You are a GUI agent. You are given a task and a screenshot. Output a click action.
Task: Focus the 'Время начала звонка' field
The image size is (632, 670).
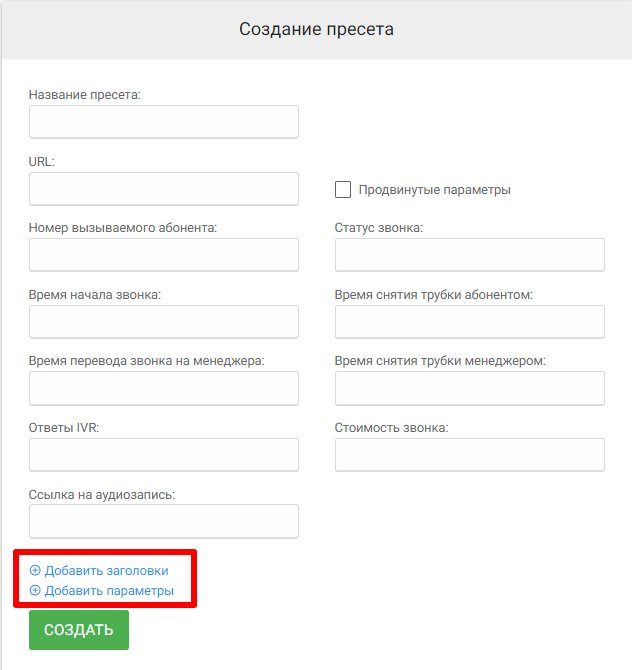(164, 322)
